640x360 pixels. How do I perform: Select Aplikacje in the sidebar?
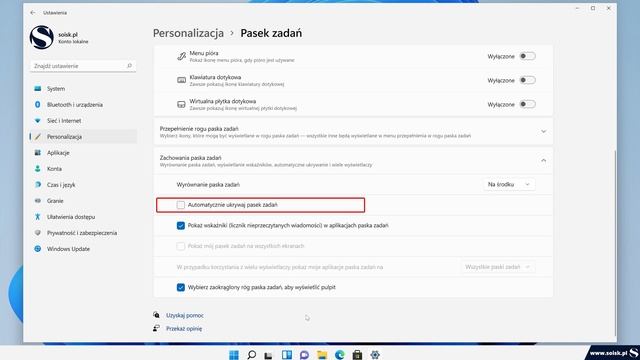click(83, 153)
